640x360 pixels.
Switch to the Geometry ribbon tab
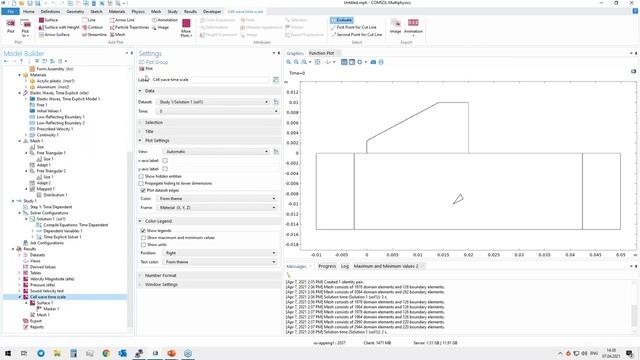75,11
